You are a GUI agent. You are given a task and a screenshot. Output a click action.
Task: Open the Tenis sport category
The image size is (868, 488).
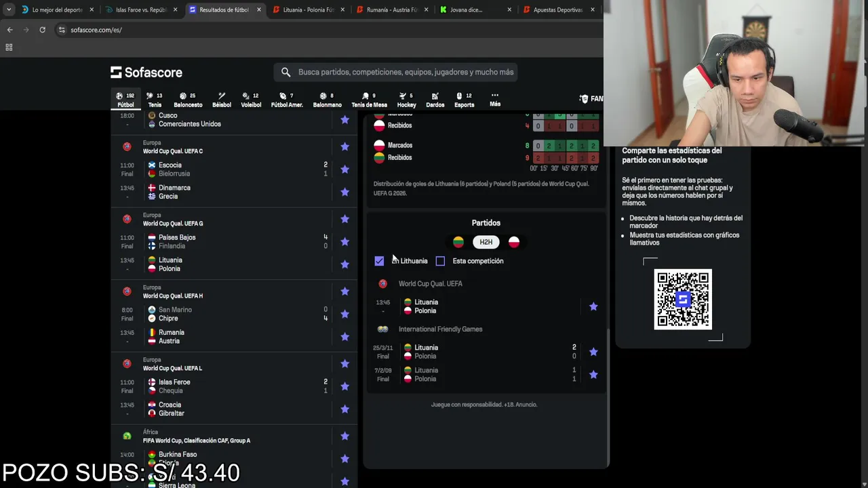(x=155, y=100)
